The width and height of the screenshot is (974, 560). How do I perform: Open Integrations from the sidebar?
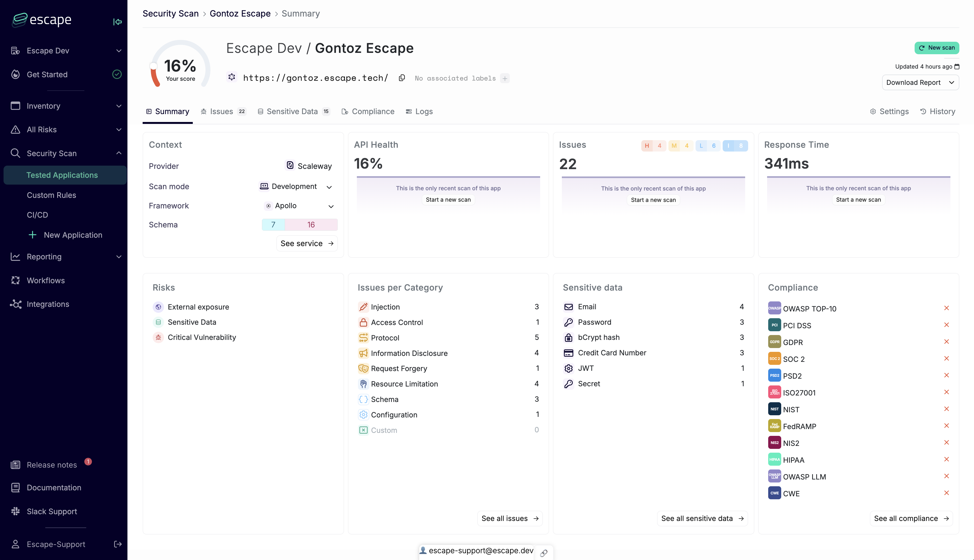click(x=48, y=304)
